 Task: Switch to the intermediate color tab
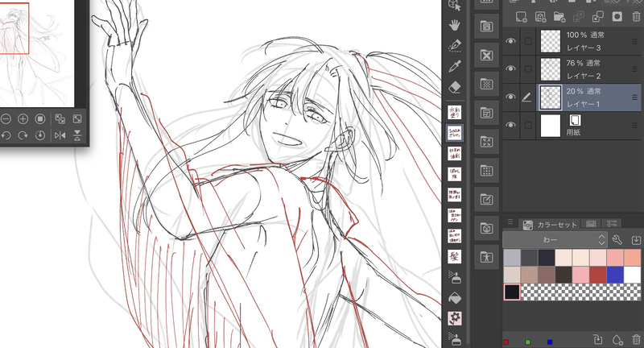(591, 224)
